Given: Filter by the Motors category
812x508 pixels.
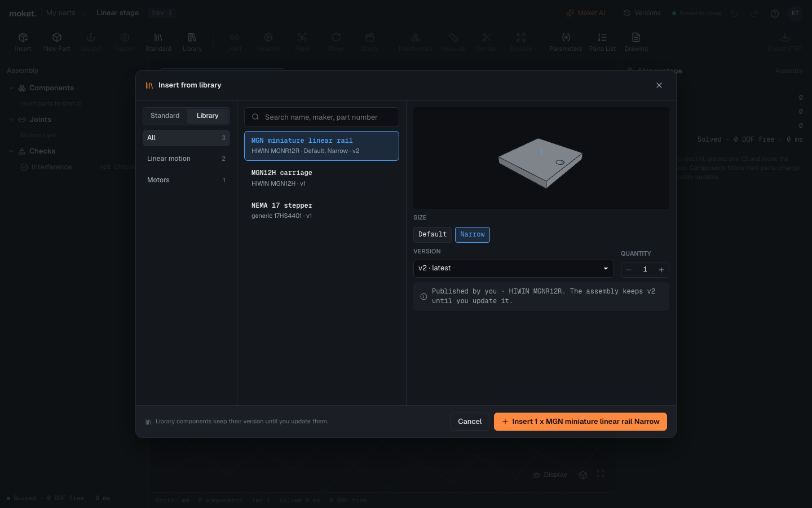Looking at the screenshot, I should tap(186, 180).
